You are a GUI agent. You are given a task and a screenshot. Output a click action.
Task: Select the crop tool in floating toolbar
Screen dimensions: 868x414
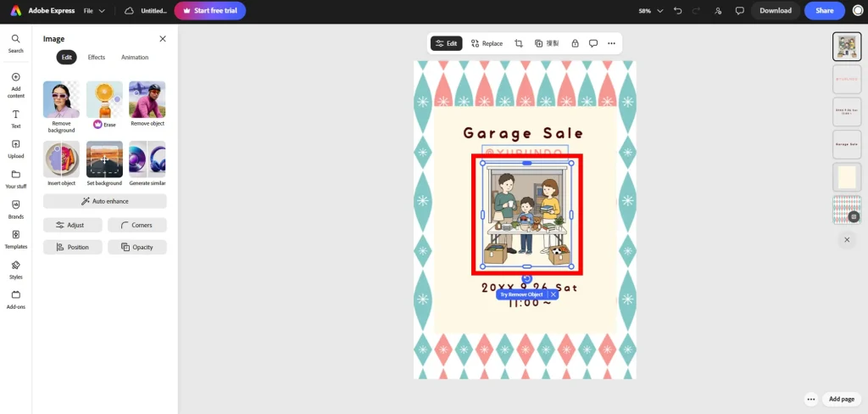pos(519,43)
